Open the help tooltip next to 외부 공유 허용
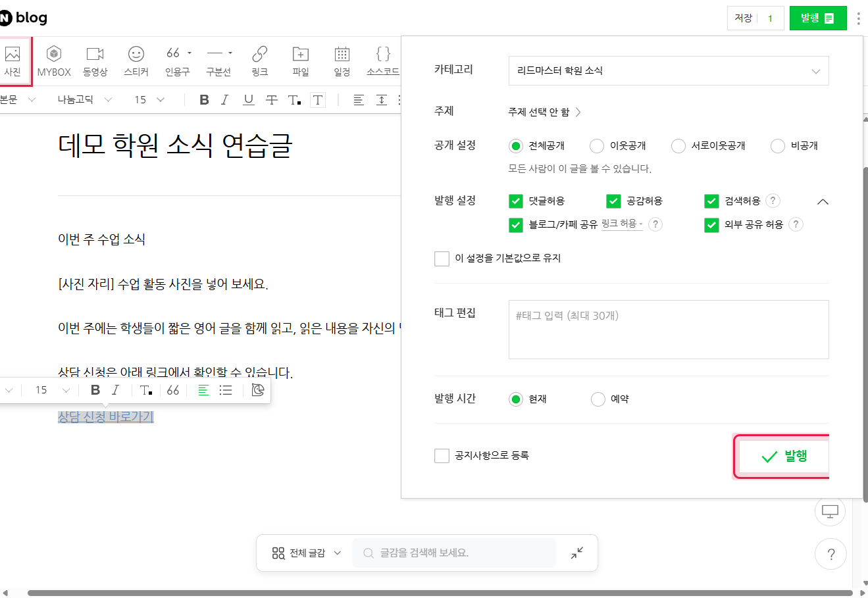This screenshot has height=598, width=868. click(x=796, y=224)
